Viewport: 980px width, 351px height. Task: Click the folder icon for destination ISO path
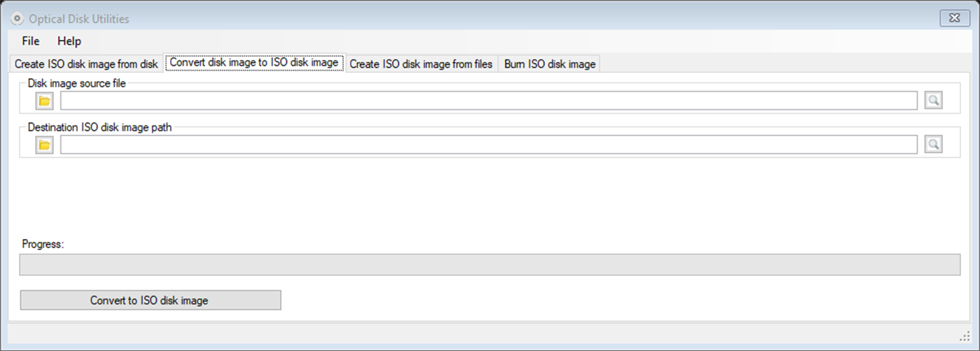point(44,145)
